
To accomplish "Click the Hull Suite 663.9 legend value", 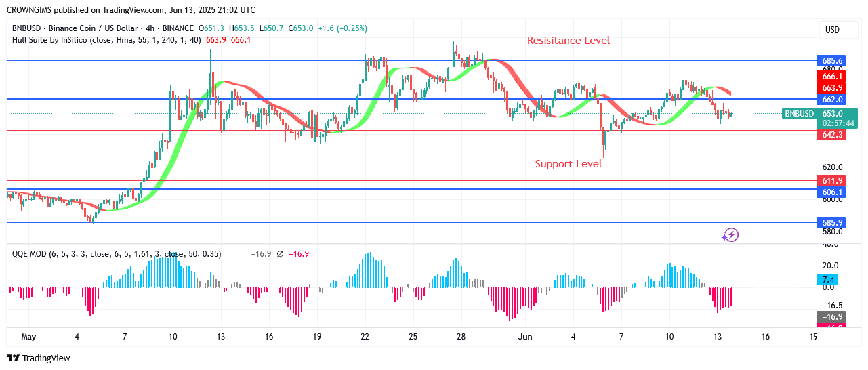I will pyautogui.click(x=216, y=40).
